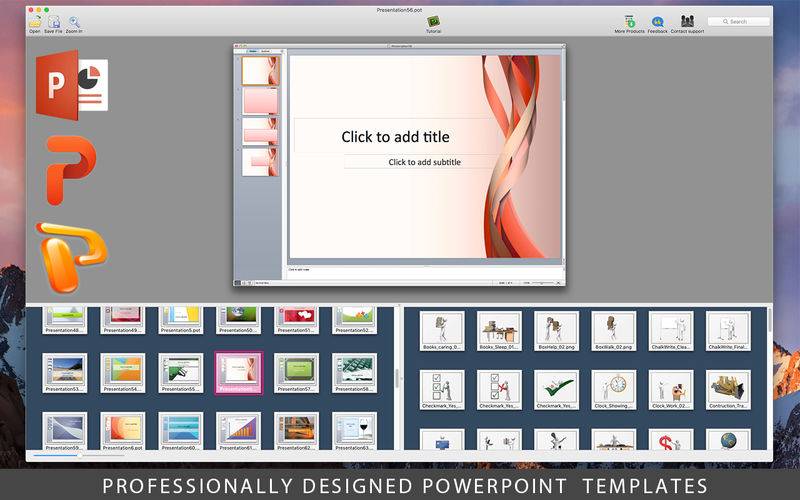Screen dimensions: 800x500
Task: Select the Clock_Work_02 clipart image
Action: pyautogui.click(x=671, y=390)
